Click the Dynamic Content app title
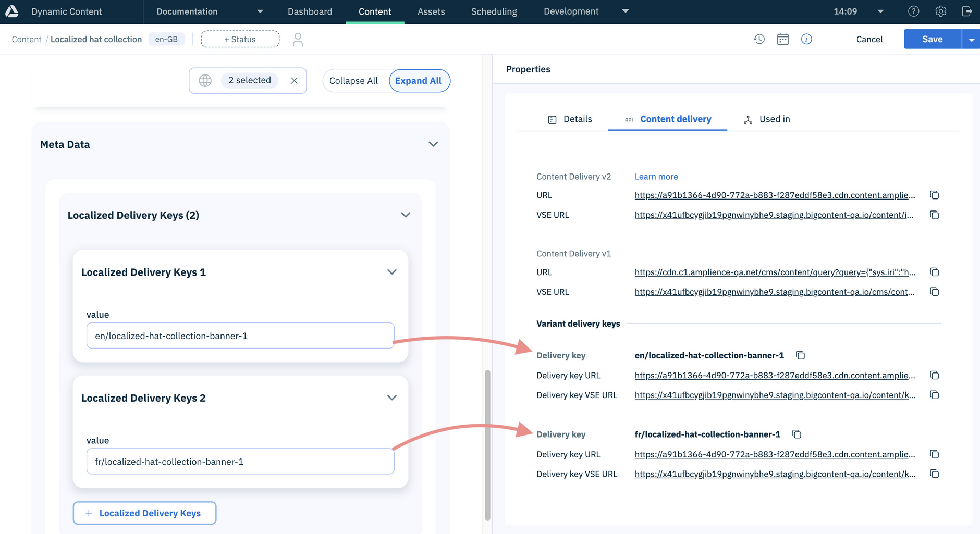Viewport: 980px width, 534px height. (67, 11)
